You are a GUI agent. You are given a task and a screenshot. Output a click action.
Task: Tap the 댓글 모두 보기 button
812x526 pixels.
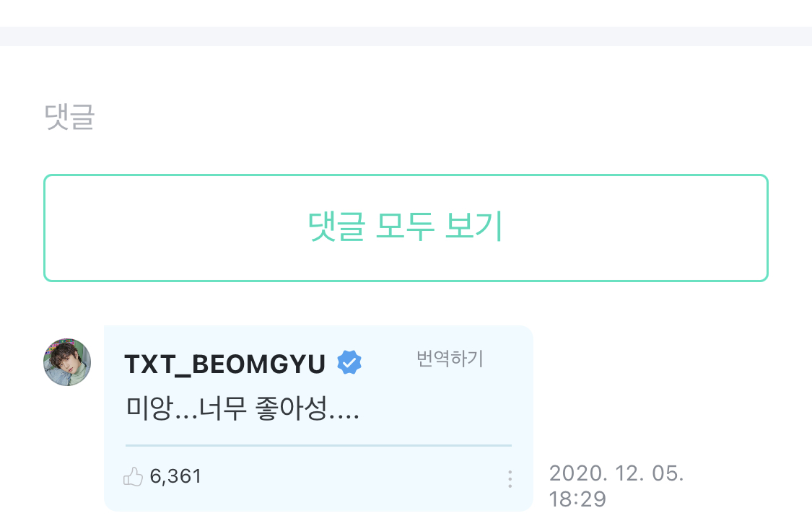click(406, 228)
